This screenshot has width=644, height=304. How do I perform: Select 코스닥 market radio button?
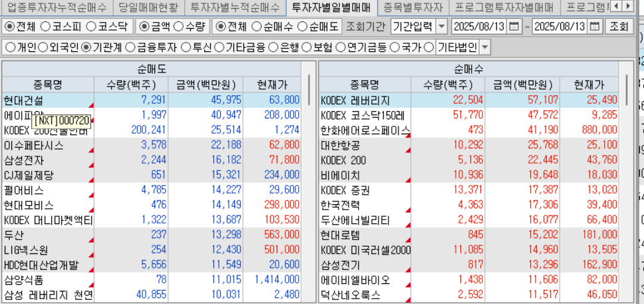click(x=91, y=27)
